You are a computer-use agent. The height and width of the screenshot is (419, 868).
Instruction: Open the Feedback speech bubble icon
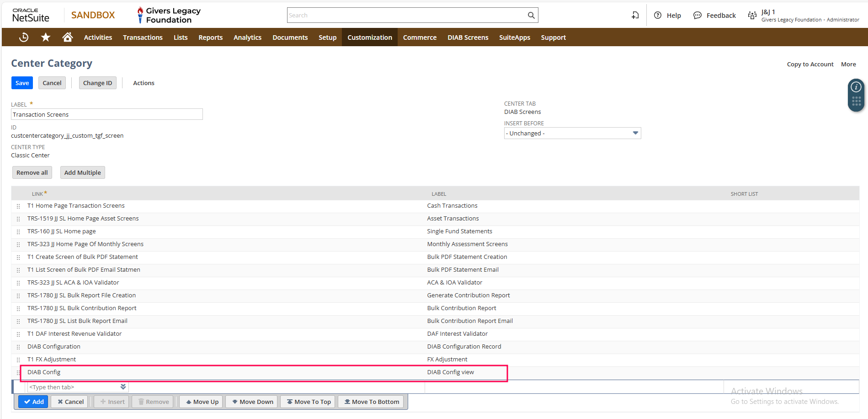698,16
